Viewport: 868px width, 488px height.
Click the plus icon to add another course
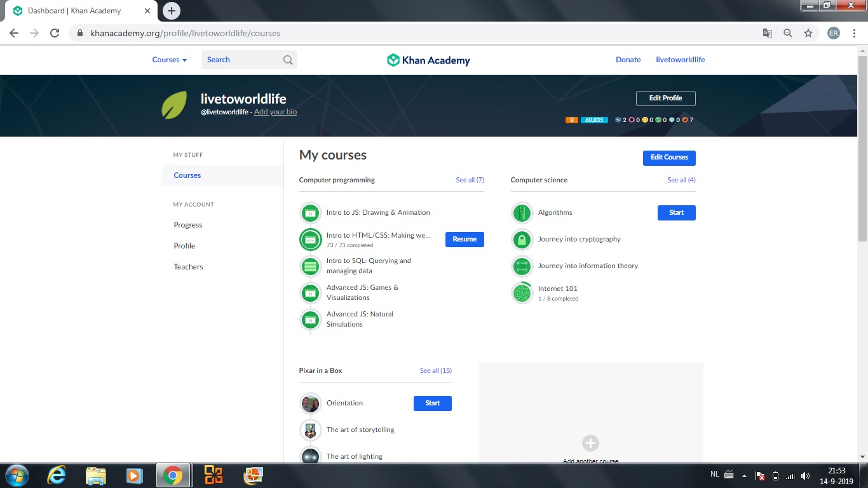click(590, 443)
